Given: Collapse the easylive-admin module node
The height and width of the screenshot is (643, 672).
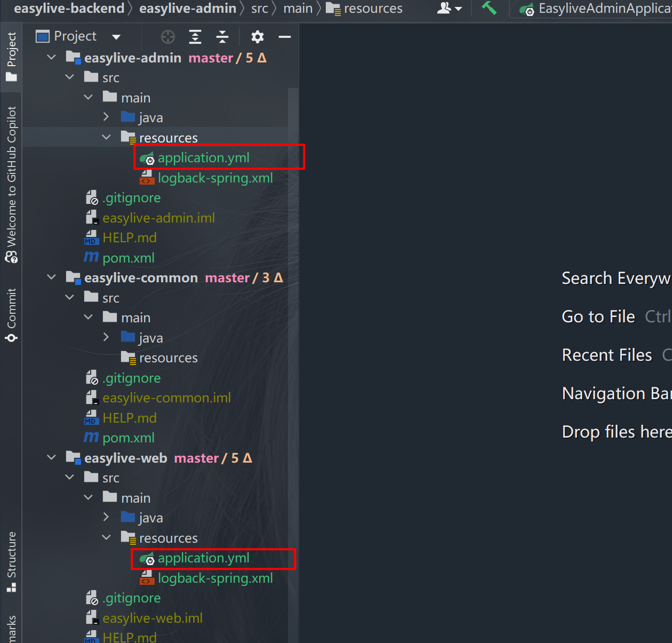Looking at the screenshot, I should tap(51, 57).
